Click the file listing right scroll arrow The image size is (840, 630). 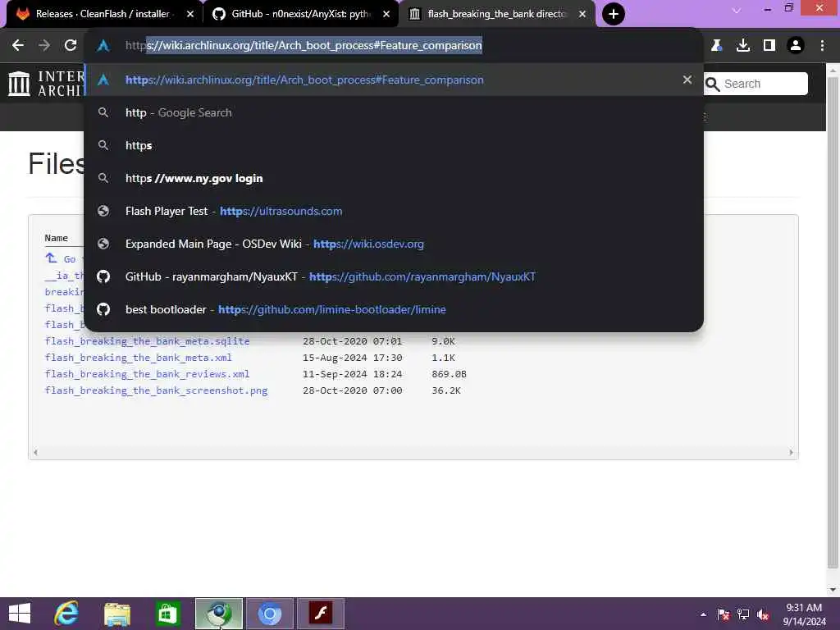click(x=792, y=453)
